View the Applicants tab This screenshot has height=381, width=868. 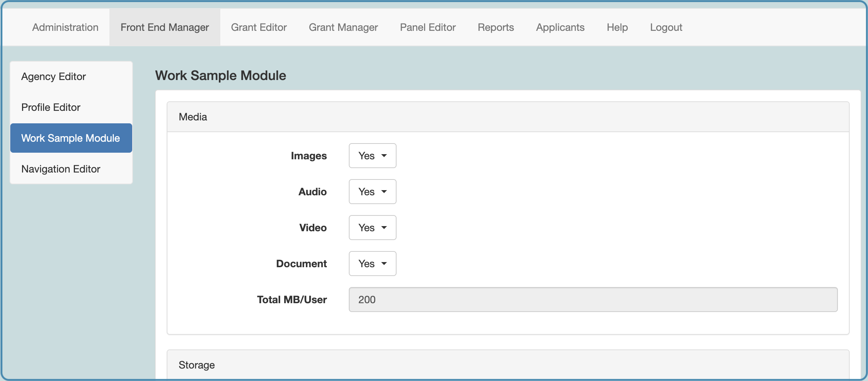tap(560, 27)
